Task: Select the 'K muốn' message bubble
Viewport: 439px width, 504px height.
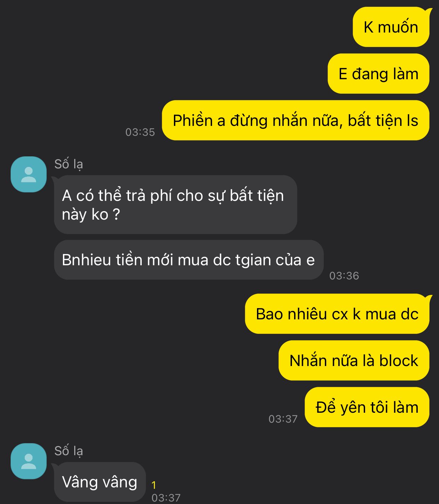Action: (391, 27)
